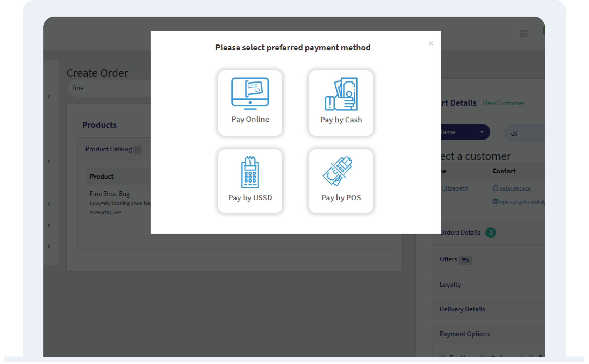Viewport: 589px width, 364px height.
Task: Choose the Pay Online payment option
Action: tap(250, 103)
